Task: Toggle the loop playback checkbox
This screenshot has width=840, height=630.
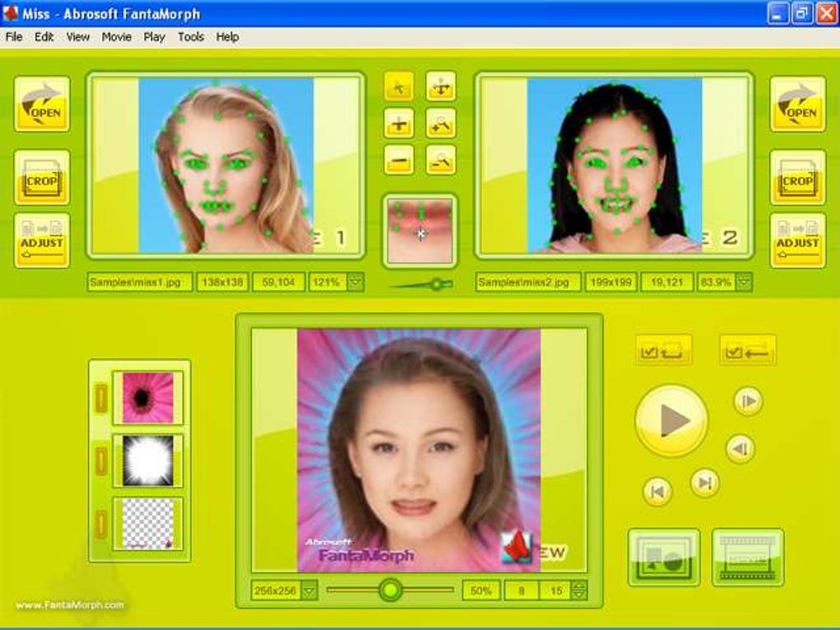Action: pos(664,350)
